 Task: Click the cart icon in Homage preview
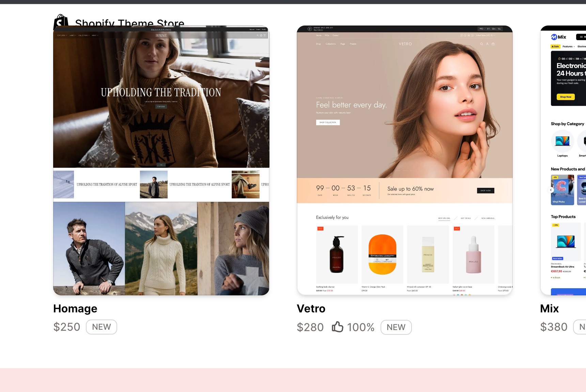[265, 35]
